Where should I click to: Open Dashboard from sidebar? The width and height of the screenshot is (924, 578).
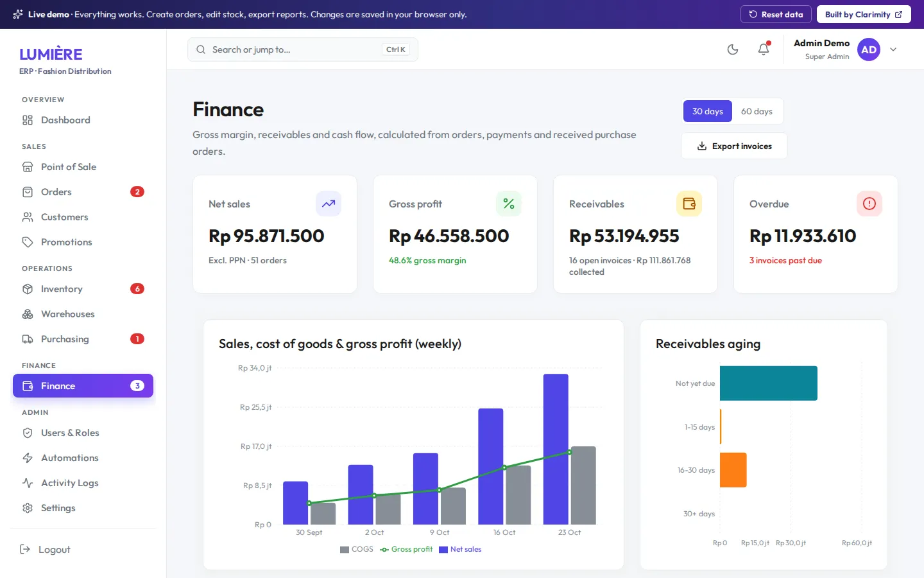coord(83,120)
